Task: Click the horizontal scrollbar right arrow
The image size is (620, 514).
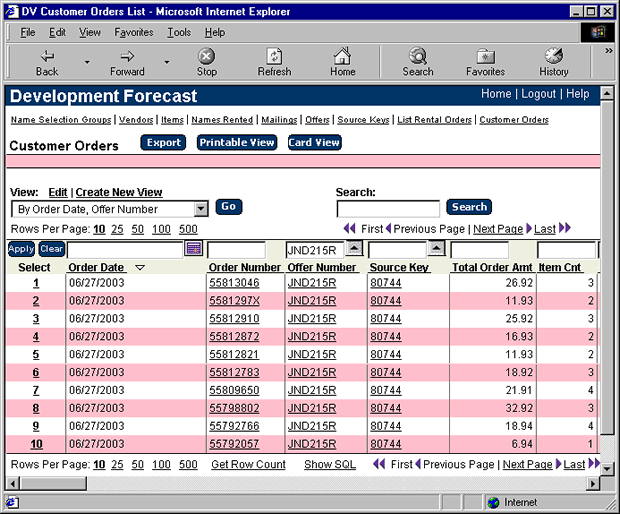Action: tap(594, 483)
